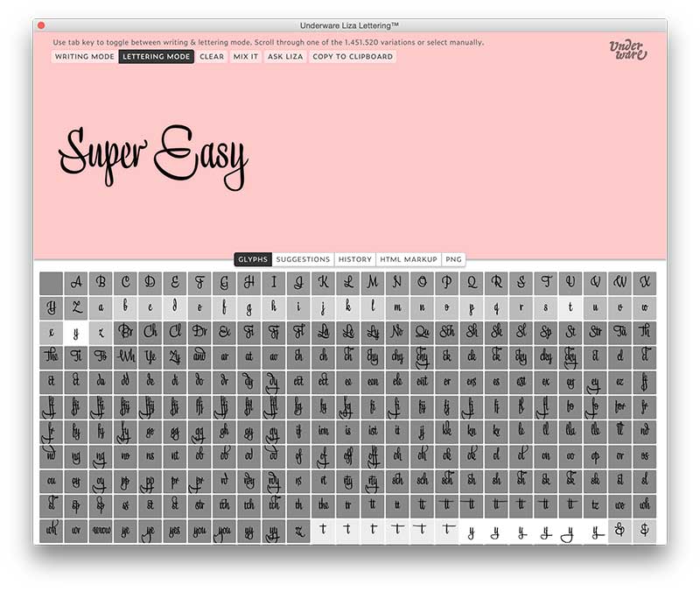Choose the uppercase R glyph
This screenshot has width=700, height=592.
tap(497, 283)
